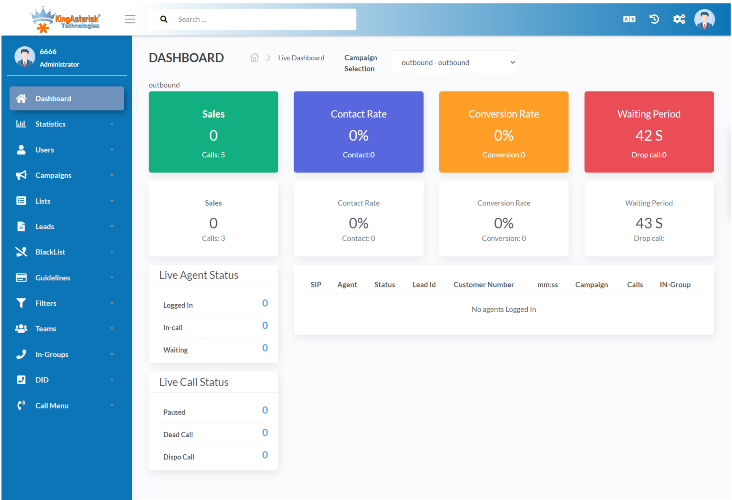
Task: Open the BlackList sidebar item
Action: pyautogui.click(x=66, y=252)
